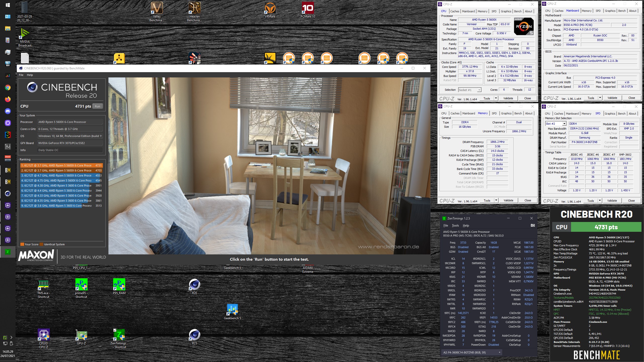This screenshot has height=362, width=644.
Task: Launch the Cinebench R20 desktop shortcut
Action: (194, 287)
